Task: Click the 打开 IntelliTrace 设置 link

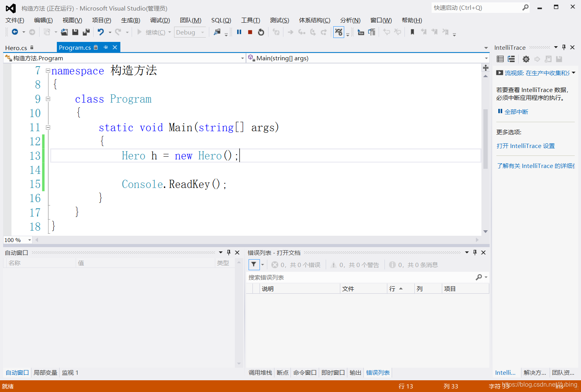Action: pyautogui.click(x=526, y=146)
